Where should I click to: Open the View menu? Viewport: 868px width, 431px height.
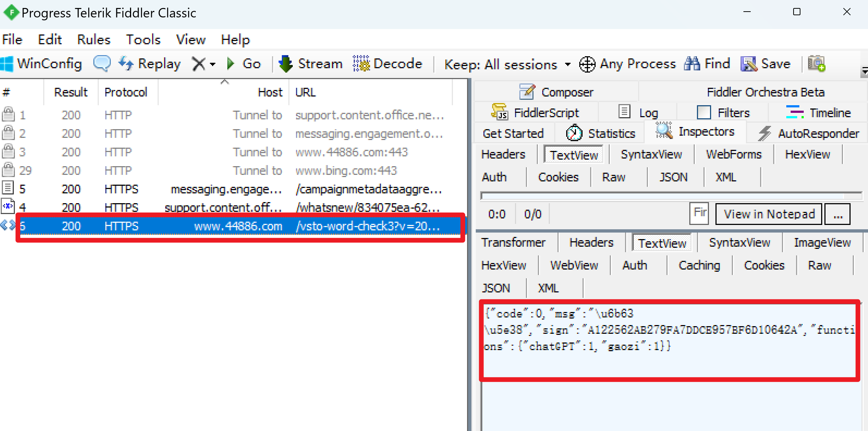[191, 40]
